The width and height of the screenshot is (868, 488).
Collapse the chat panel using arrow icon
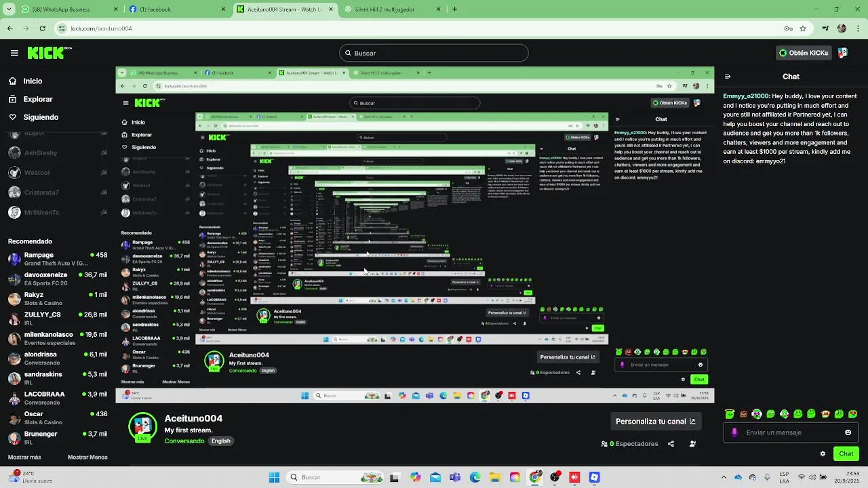[x=728, y=77]
